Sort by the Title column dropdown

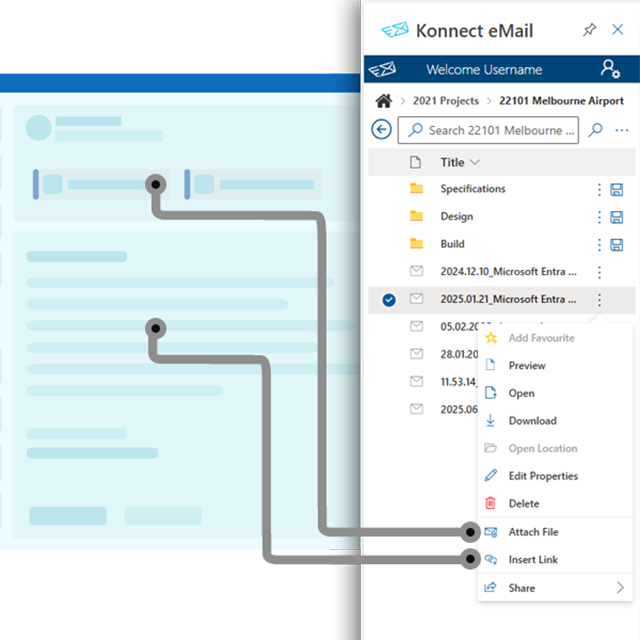point(460,162)
